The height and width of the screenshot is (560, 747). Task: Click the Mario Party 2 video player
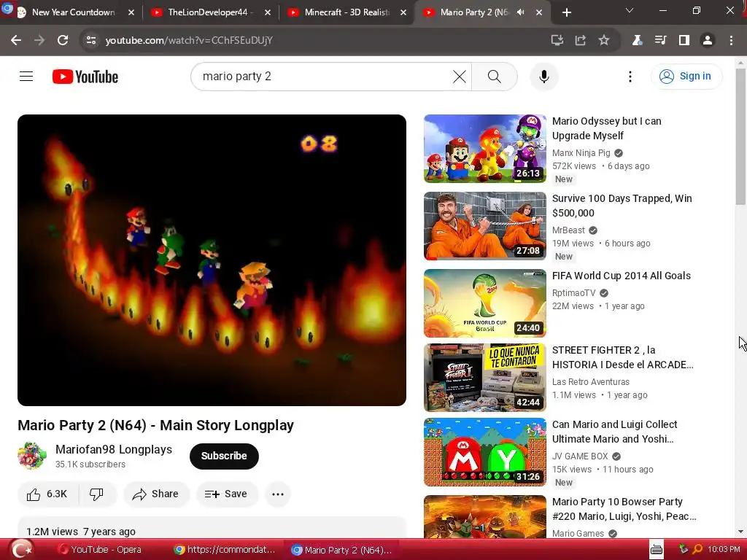tap(212, 260)
